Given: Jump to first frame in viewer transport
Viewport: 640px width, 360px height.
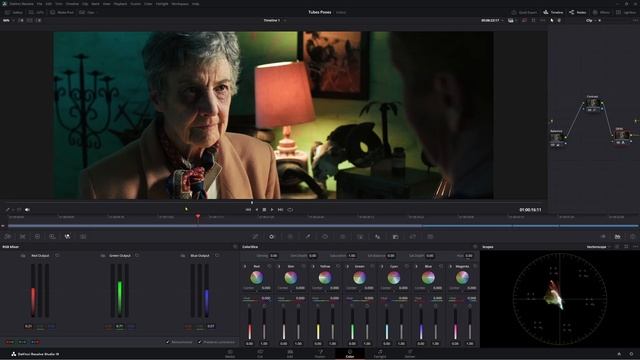Looking at the screenshot, I should point(248,210).
